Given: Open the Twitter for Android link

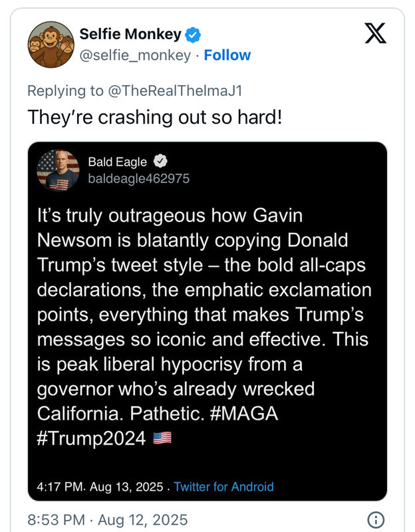Looking at the screenshot, I should click(x=223, y=487).
